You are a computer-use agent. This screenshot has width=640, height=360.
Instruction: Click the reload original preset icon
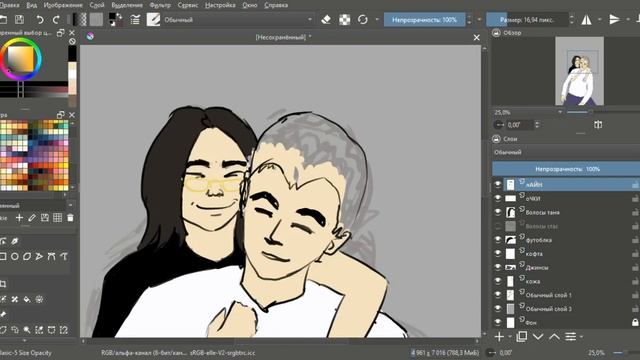click(x=362, y=20)
